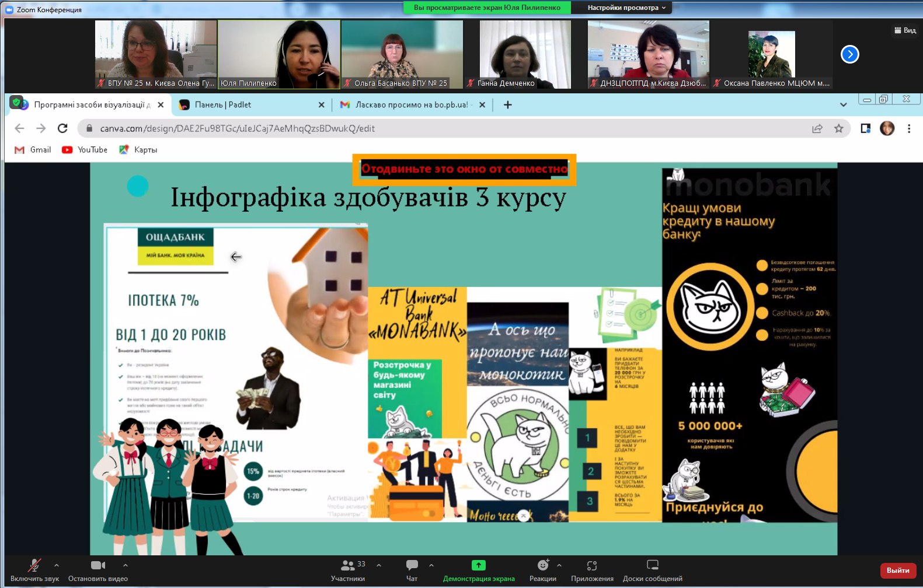This screenshot has height=588, width=923.
Task: Select ВПУ № 25 Олена video thumbnail
Action: point(156,54)
